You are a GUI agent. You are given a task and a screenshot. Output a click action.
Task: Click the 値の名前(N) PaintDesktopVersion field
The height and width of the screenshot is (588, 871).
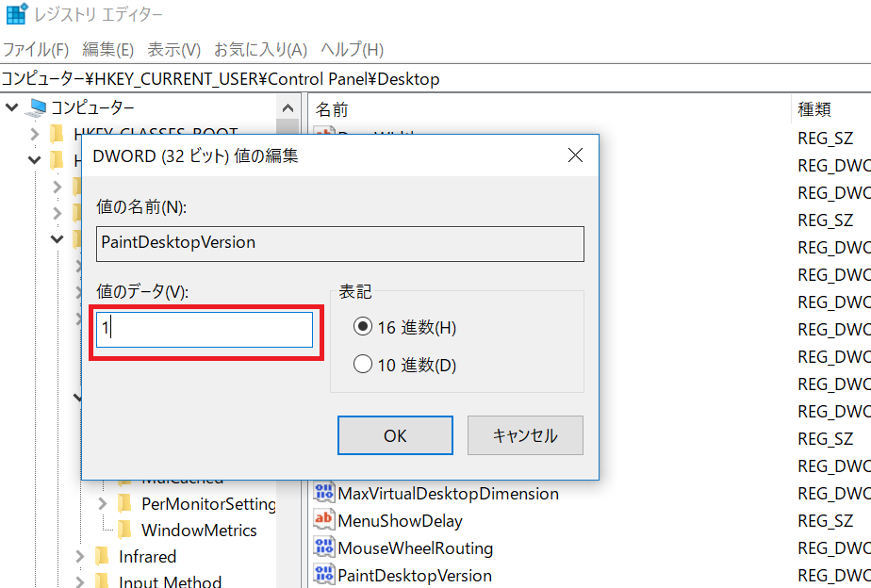click(340, 243)
